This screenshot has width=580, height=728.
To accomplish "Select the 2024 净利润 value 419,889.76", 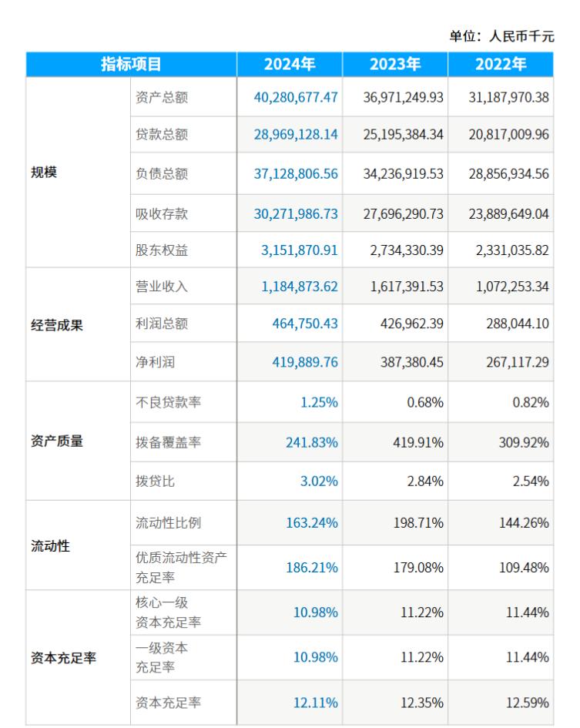I will (305, 361).
